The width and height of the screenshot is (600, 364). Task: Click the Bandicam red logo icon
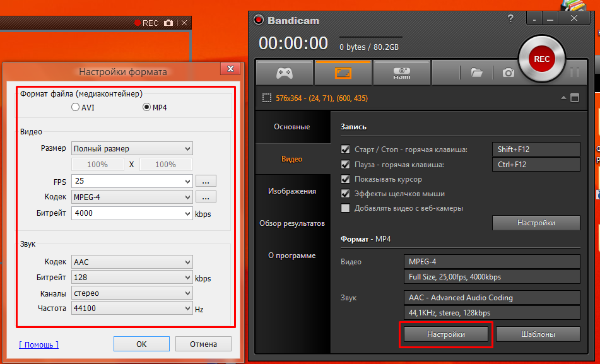pos(259,20)
